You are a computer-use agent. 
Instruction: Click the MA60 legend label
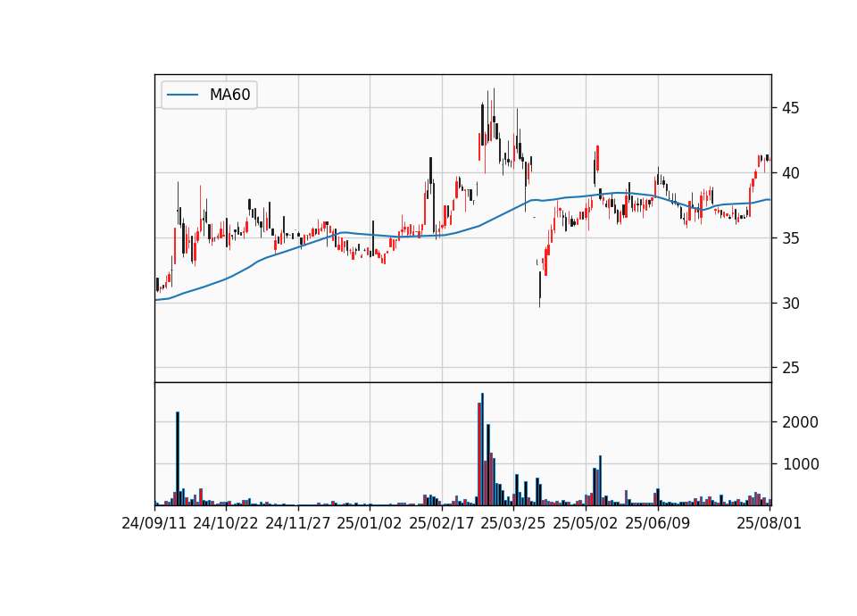tap(229, 95)
